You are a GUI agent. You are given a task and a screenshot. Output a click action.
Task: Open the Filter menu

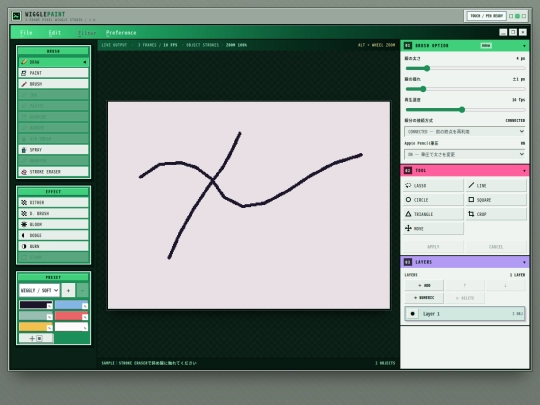click(x=87, y=33)
